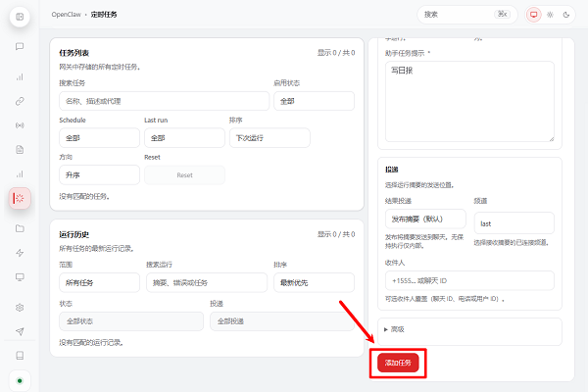588x392 pixels.
Task: Open the chat bubble sidebar icon
Action: click(20, 46)
